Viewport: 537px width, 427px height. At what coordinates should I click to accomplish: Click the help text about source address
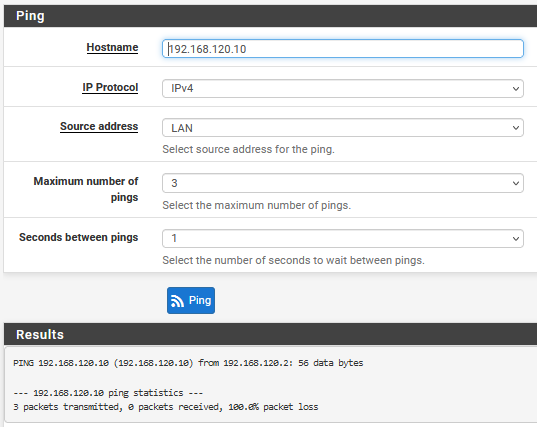(248, 149)
